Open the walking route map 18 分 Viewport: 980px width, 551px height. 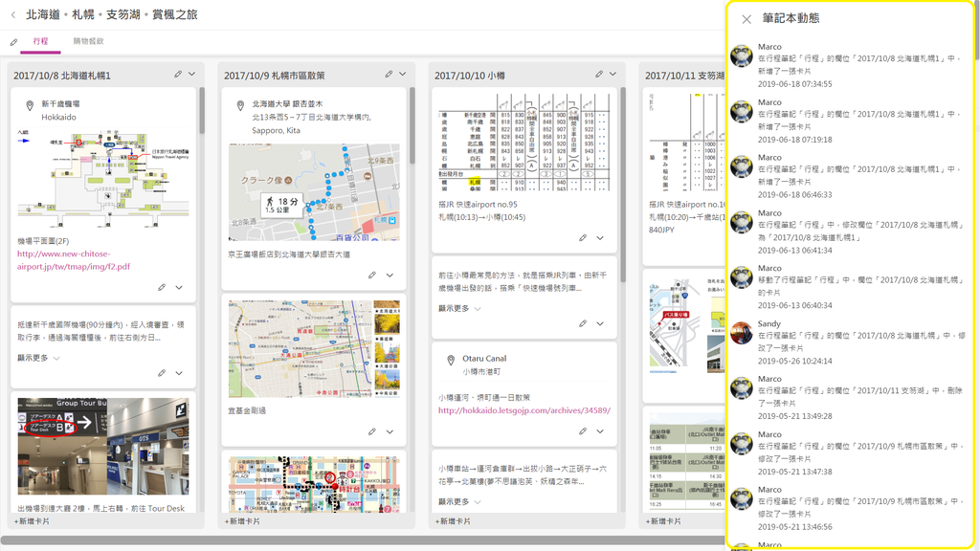(x=314, y=192)
